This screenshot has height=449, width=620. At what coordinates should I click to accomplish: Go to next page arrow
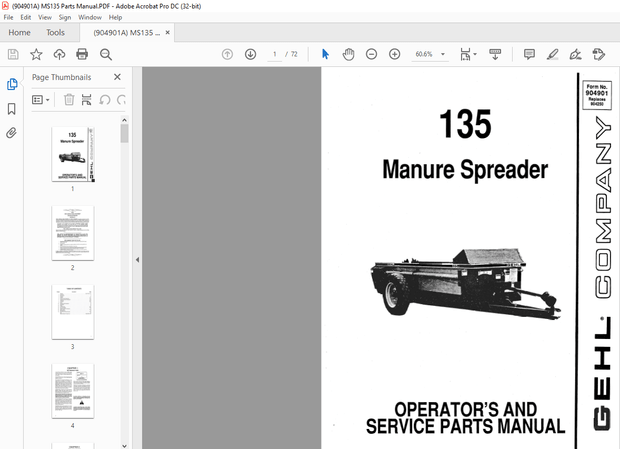click(x=250, y=54)
